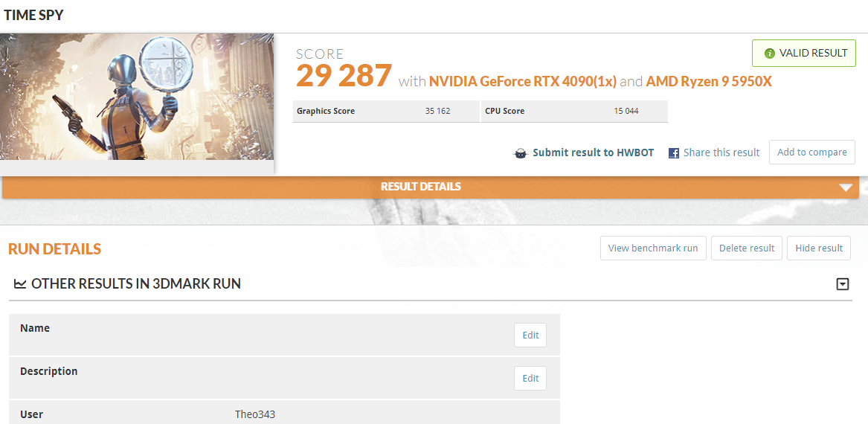Click the User row label
This screenshot has width=868, height=424.
point(31,414)
